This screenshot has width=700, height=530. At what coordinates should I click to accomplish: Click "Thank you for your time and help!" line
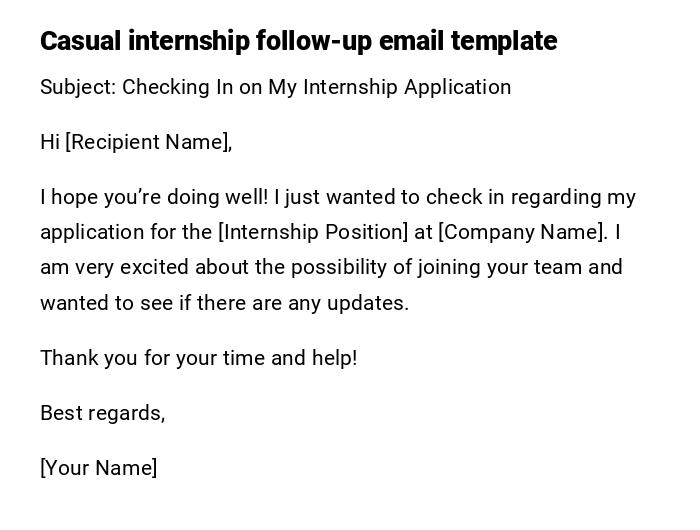pos(198,357)
